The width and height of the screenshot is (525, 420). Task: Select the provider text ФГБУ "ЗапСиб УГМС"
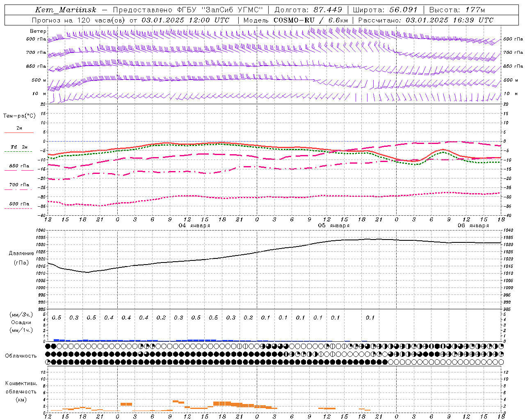[219, 10]
